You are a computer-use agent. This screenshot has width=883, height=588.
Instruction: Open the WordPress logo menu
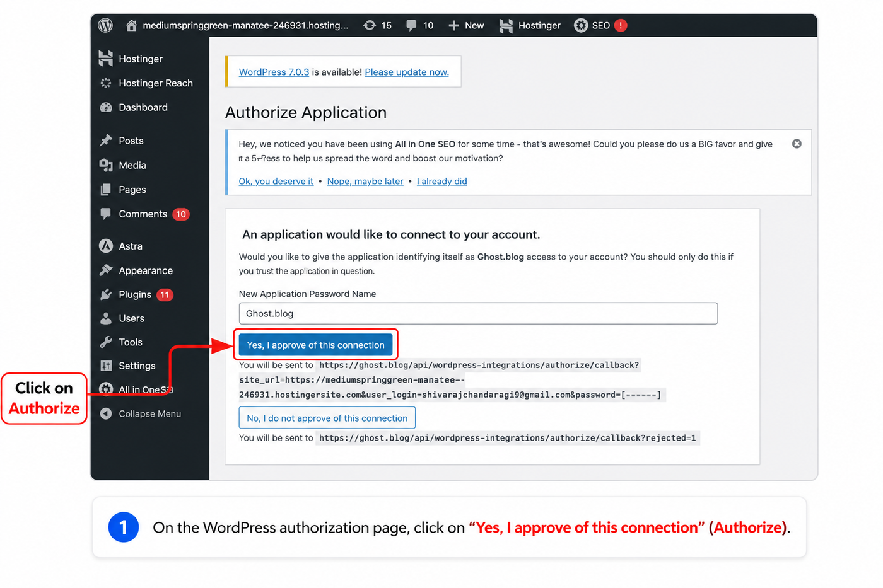[x=105, y=25]
